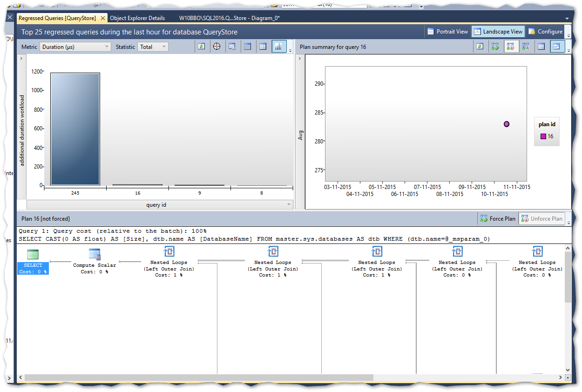Click the scroll left arrow in plan pane

[20, 378]
